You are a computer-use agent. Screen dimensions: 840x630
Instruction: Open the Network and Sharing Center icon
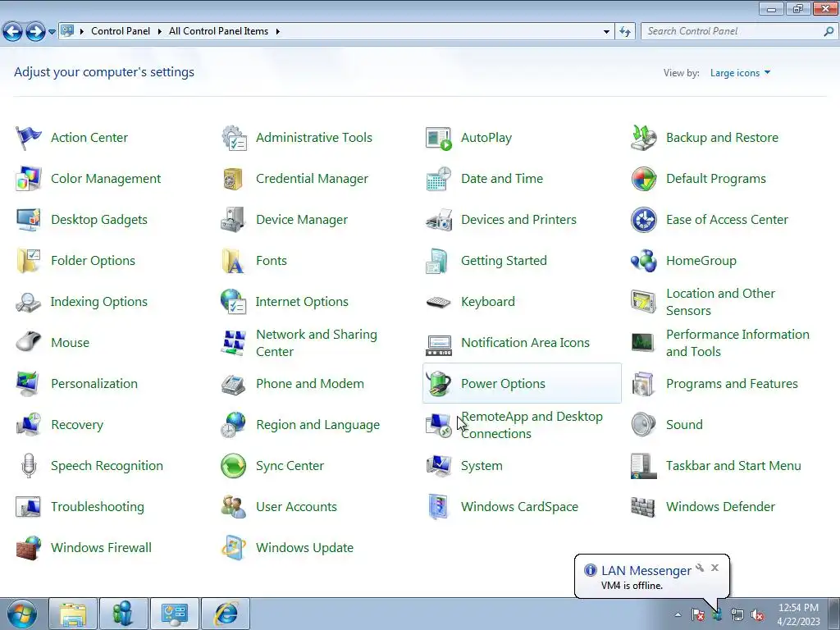[234, 343]
